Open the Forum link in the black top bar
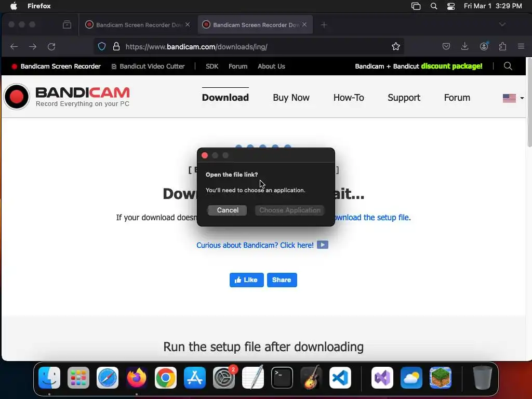Screen dimensions: 532x399 238,66
